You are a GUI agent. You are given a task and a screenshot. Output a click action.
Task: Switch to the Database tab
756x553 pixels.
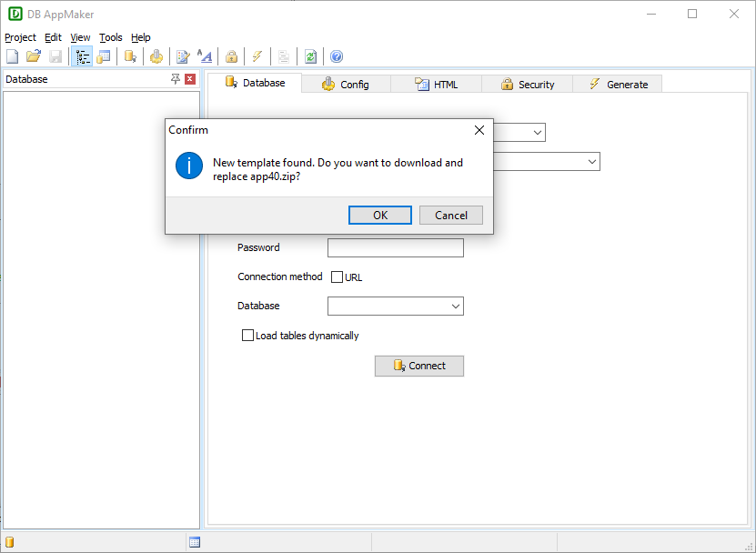point(255,83)
